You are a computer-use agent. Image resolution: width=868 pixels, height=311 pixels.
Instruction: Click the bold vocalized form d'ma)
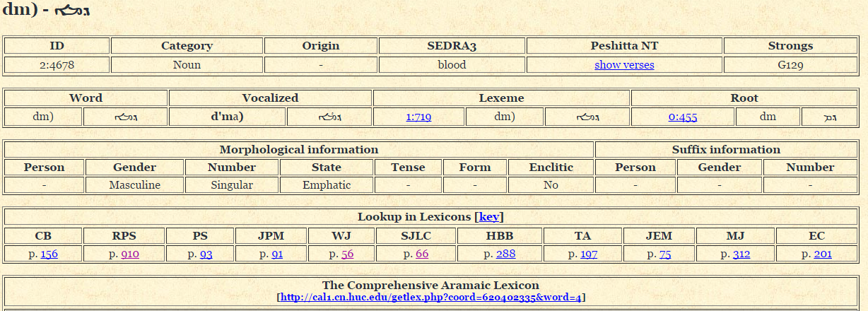pos(227,117)
